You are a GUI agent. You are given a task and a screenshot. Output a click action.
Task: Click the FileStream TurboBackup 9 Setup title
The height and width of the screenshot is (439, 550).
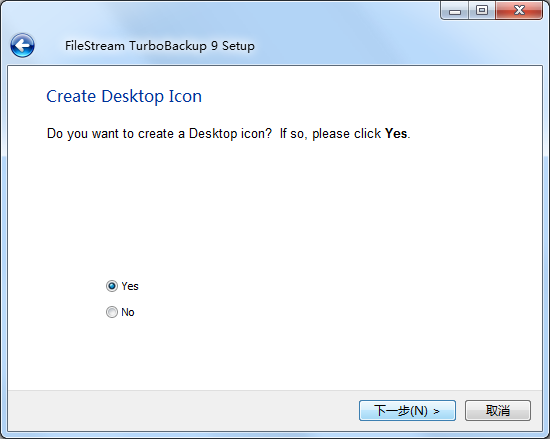click(160, 46)
